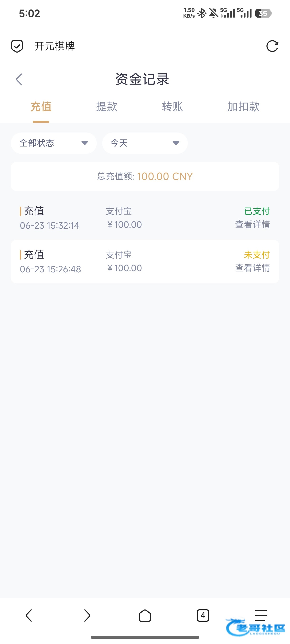
Task: Tap the 总充值额 summary card
Action: click(x=145, y=176)
